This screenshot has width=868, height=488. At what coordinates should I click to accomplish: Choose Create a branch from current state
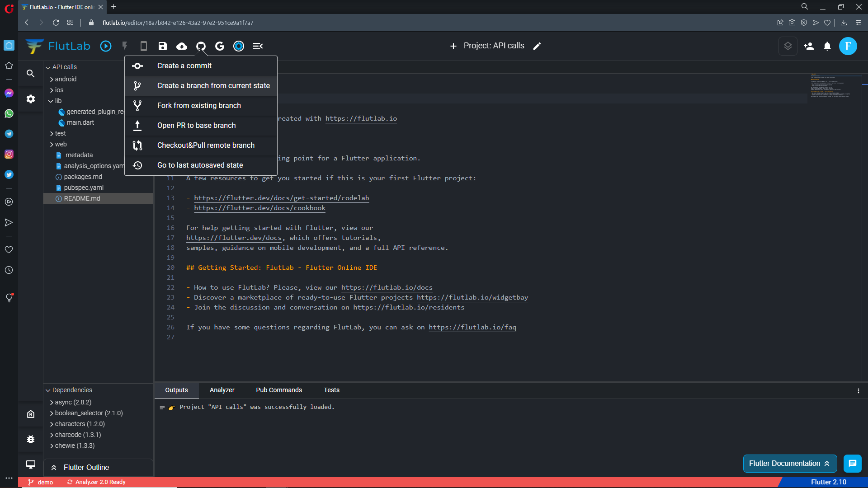click(201, 86)
